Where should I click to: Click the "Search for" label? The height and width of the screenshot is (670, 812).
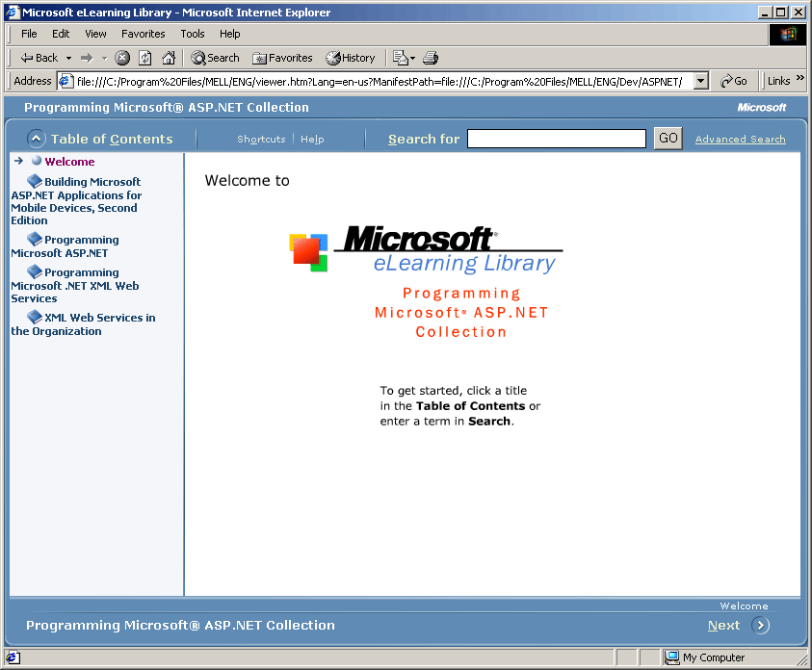point(424,139)
